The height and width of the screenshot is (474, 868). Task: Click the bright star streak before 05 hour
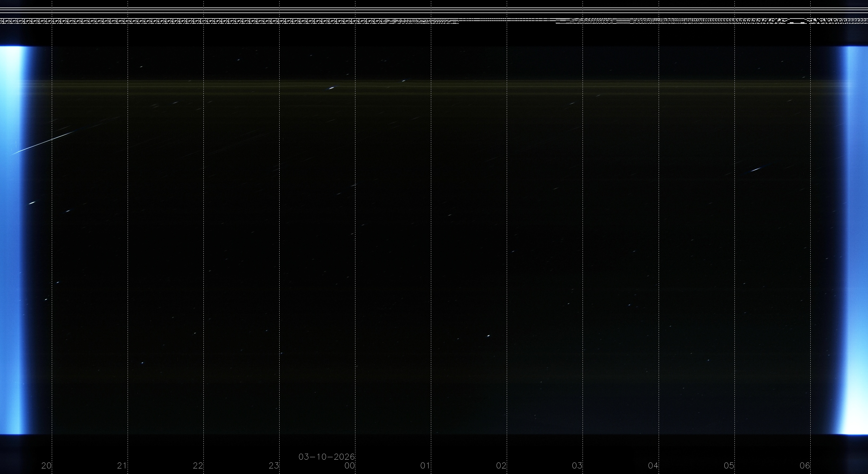click(756, 169)
